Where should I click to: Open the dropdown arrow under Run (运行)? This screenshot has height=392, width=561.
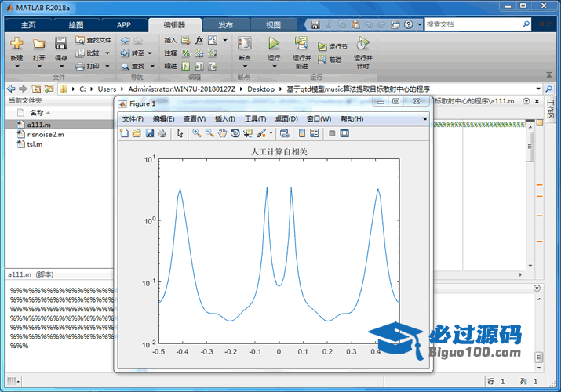click(x=275, y=67)
